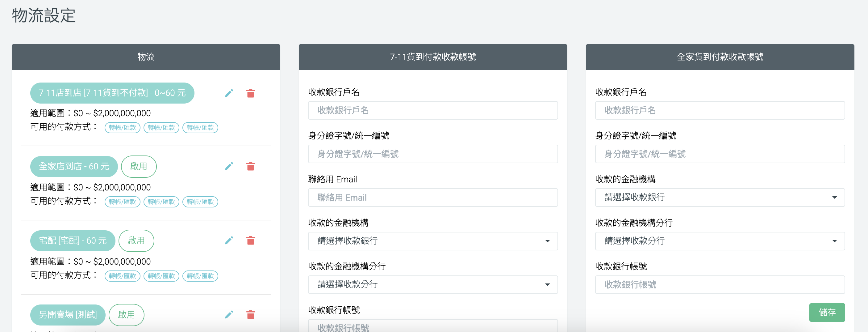Open 全家 收款的金融機構 bank dropdown
This screenshot has height=332, width=868.
click(x=720, y=198)
